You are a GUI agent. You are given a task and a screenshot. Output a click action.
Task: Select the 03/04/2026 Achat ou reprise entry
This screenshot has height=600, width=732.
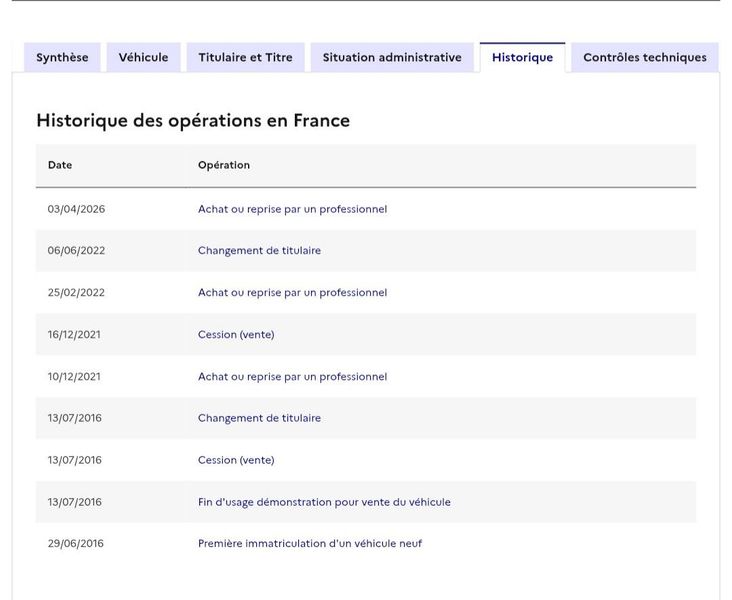(x=292, y=209)
